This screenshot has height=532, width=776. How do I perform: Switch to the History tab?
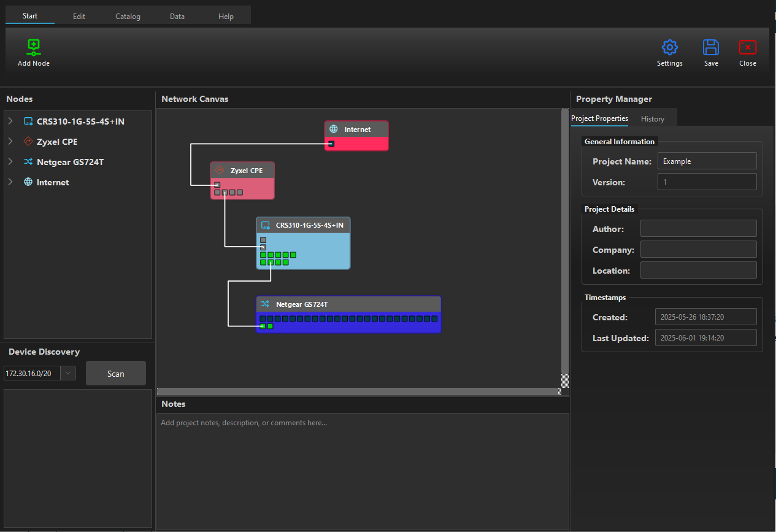pyautogui.click(x=653, y=118)
